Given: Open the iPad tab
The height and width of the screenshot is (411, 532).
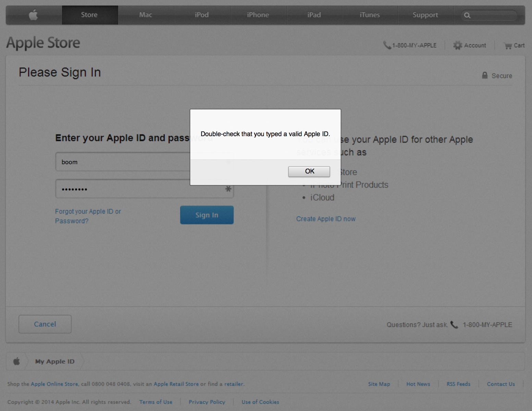Looking at the screenshot, I should click(x=314, y=15).
